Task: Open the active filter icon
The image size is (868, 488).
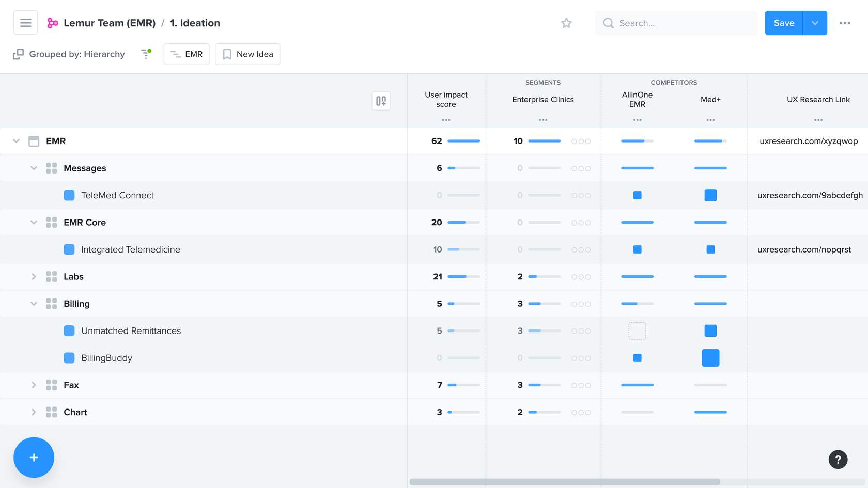Action: click(146, 54)
